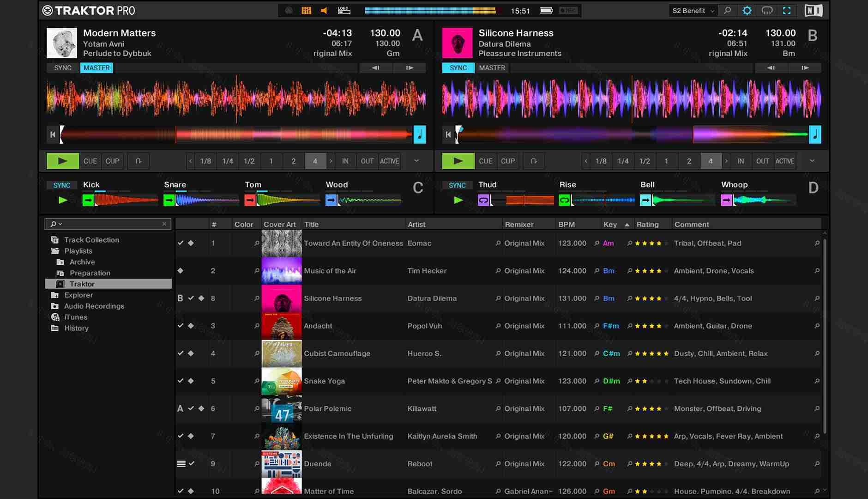Toggle SYNC on Deck B
Image resolution: width=868 pixels, height=499 pixels.
pos(458,68)
